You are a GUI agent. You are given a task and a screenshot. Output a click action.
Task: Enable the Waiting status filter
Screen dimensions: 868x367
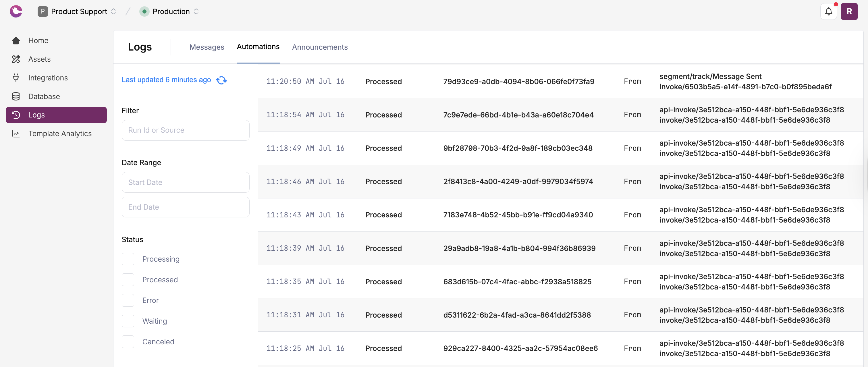click(x=128, y=321)
